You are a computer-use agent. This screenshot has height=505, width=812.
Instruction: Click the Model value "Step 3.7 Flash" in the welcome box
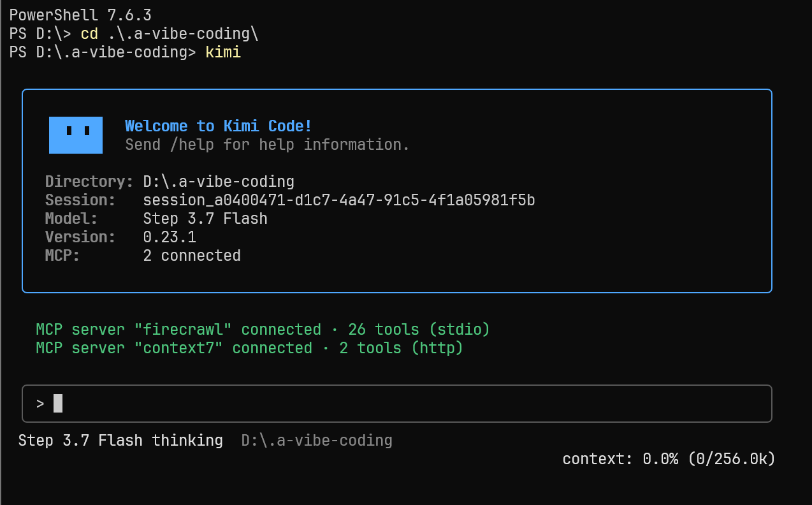tap(205, 219)
